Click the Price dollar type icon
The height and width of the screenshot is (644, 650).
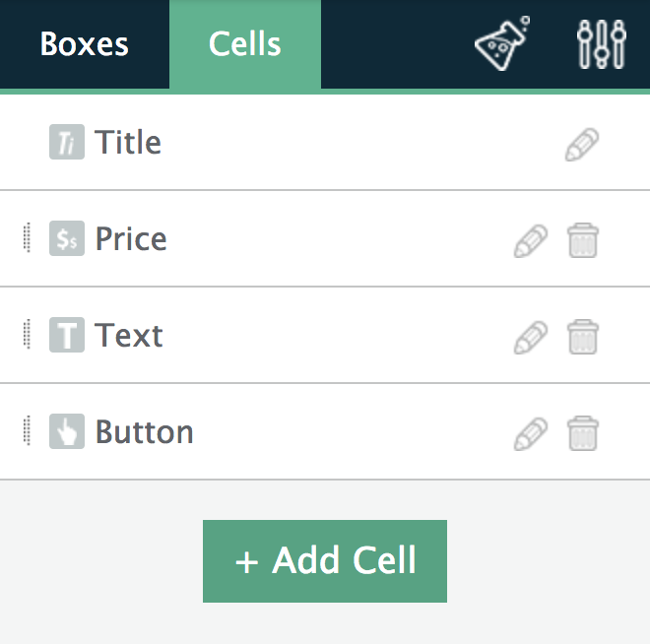pyautogui.click(x=67, y=238)
